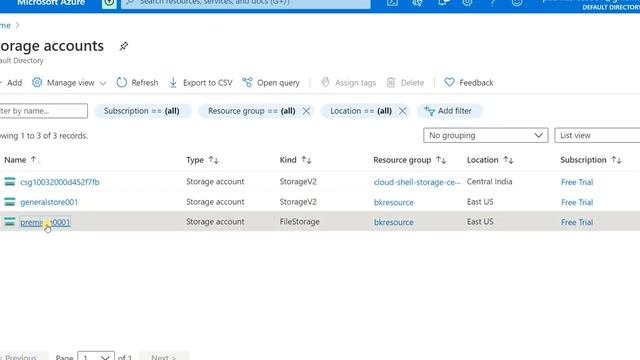Open feedback smiley icon in header

[x=517, y=3]
